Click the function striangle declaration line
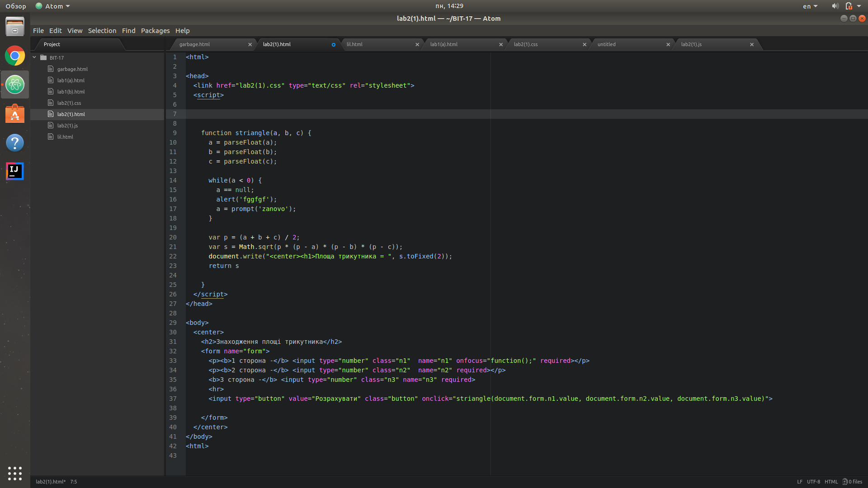Viewport: 868px width, 488px height. [x=256, y=133]
